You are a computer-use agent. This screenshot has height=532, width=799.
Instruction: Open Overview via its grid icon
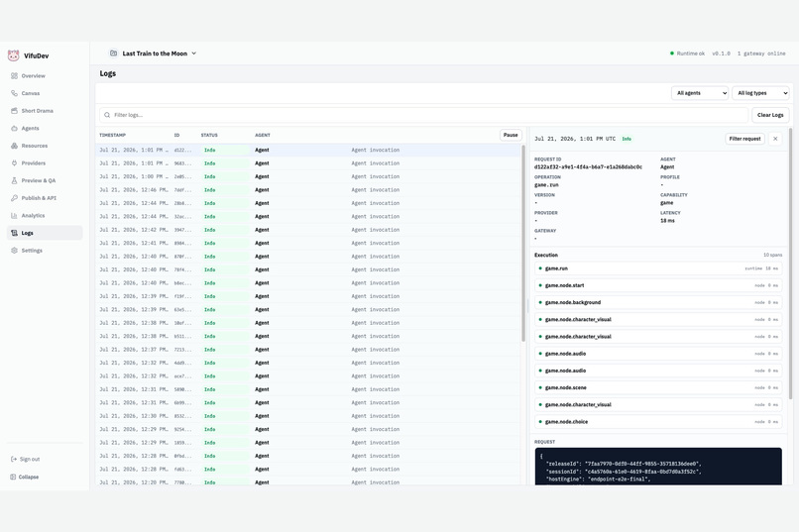tap(14, 76)
